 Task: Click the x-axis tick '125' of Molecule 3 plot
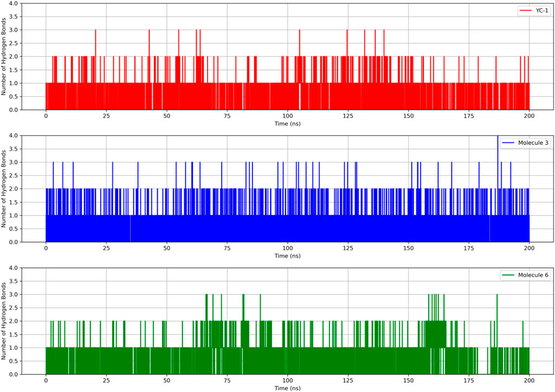pyautogui.click(x=348, y=248)
